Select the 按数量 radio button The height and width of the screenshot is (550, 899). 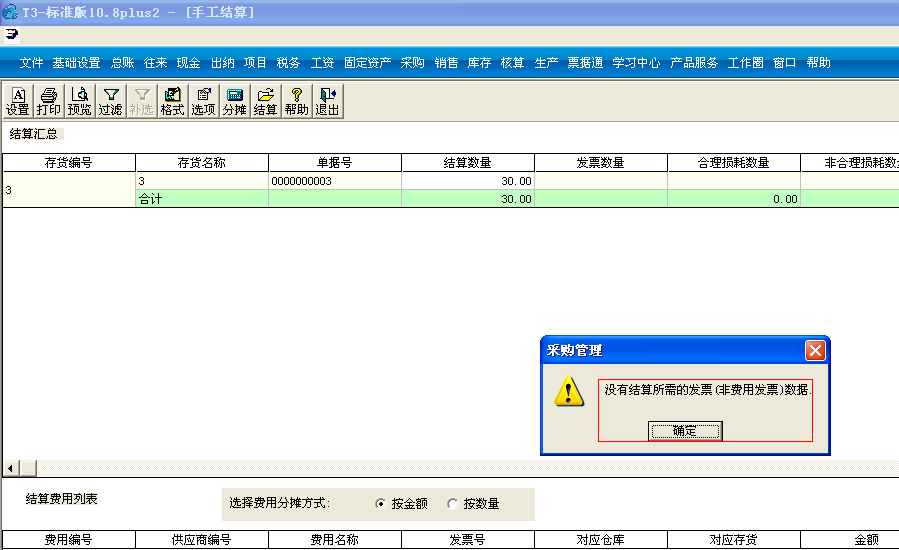pos(452,504)
